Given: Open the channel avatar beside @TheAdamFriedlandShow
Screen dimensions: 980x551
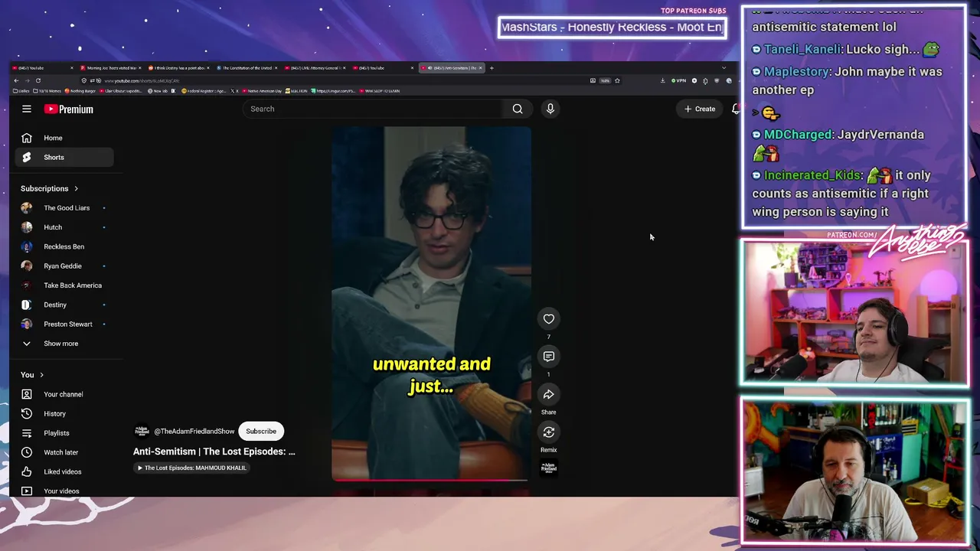Looking at the screenshot, I should click(x=142, y=431).
